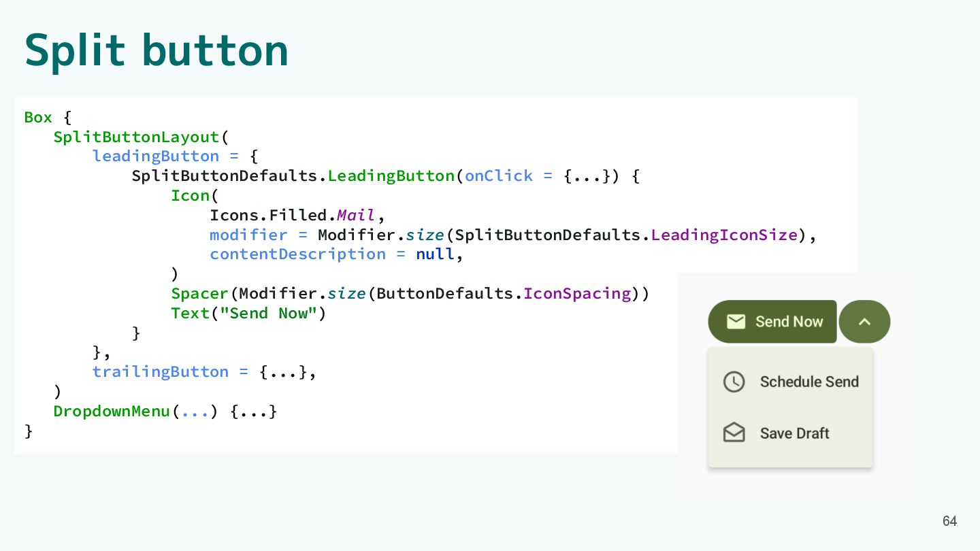Screen dimensions: 980x551
Task: Click the clock icon beside Schedule Send
Action: pos(734,382)
